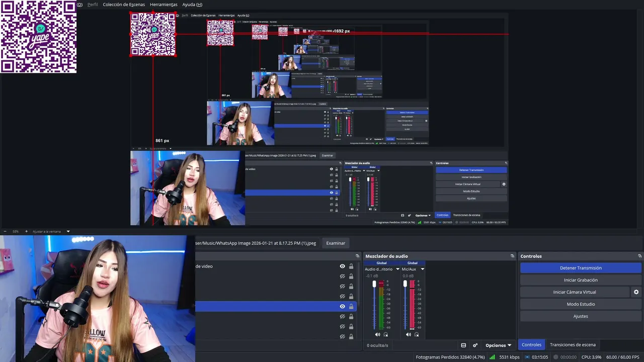Toggle the lock on the 'de video' source

point(351,266)
